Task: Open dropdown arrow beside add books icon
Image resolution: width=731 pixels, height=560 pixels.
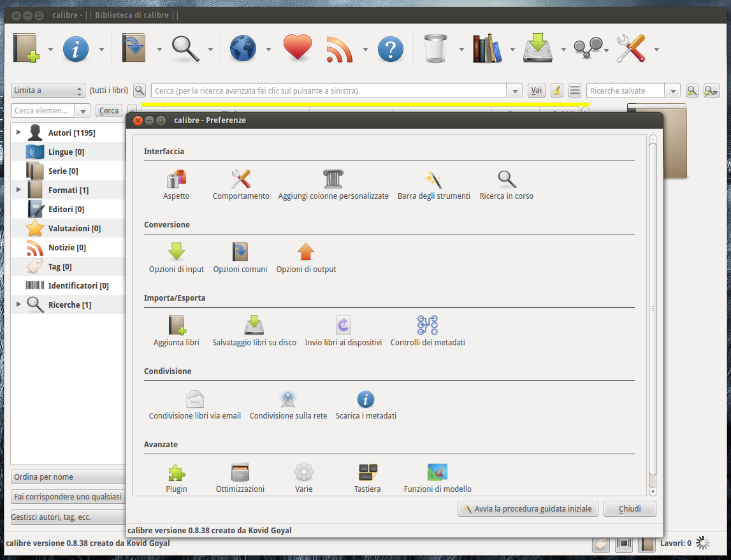Action: coord(50,49)
